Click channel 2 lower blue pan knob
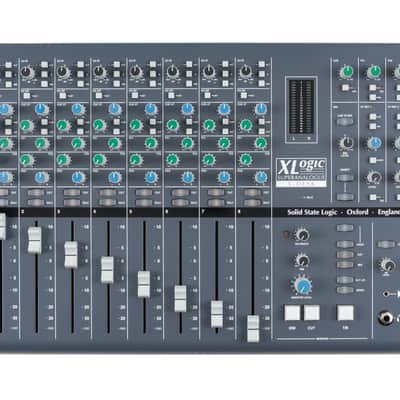Viewport: 400px width, 400px height. (42, 177)
